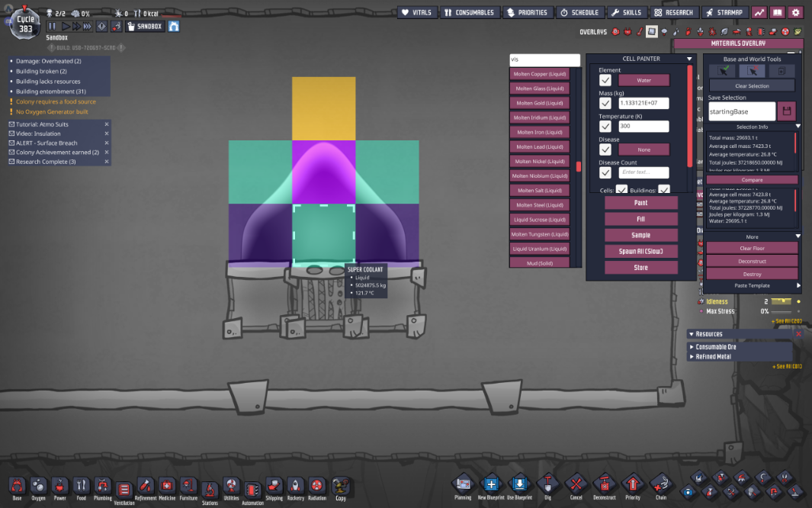The width and height of the screenshot is (812, 508).
Task: Toggle the Cells checkbox
Action: click(621, 189)
